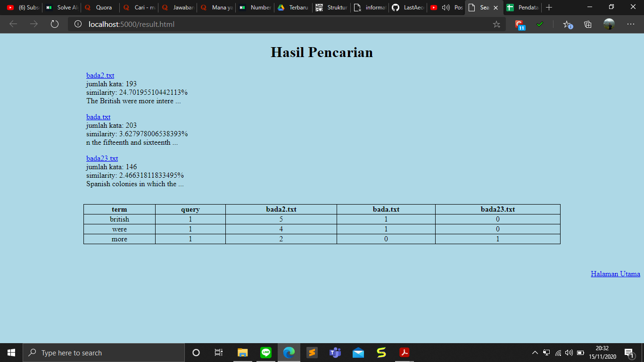Show hidden system tray icons

(535, 353)
